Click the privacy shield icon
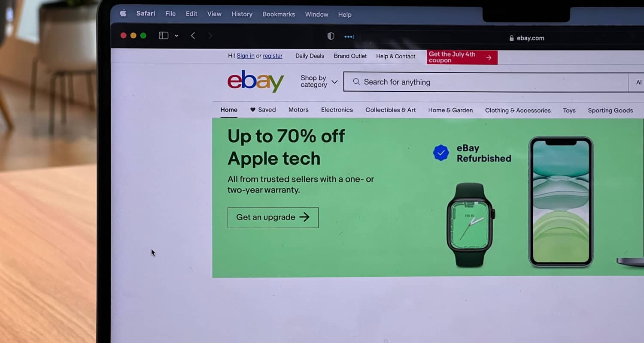Viewport: 644px width, 343px height. pos(331,36)
